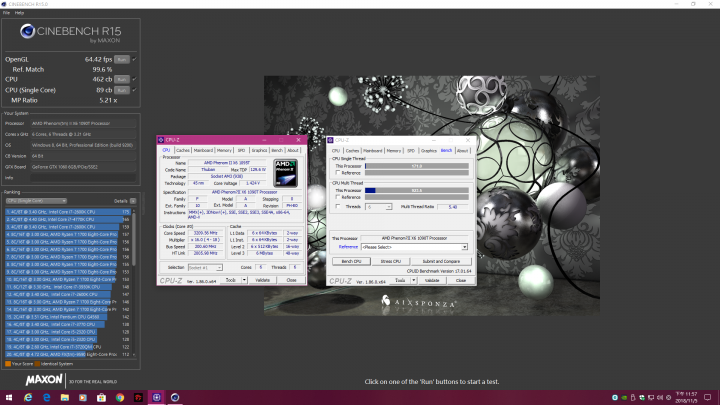This screenshot has height=405, width=720.
Task: Click the Bench CPU button
Action: 351,261
